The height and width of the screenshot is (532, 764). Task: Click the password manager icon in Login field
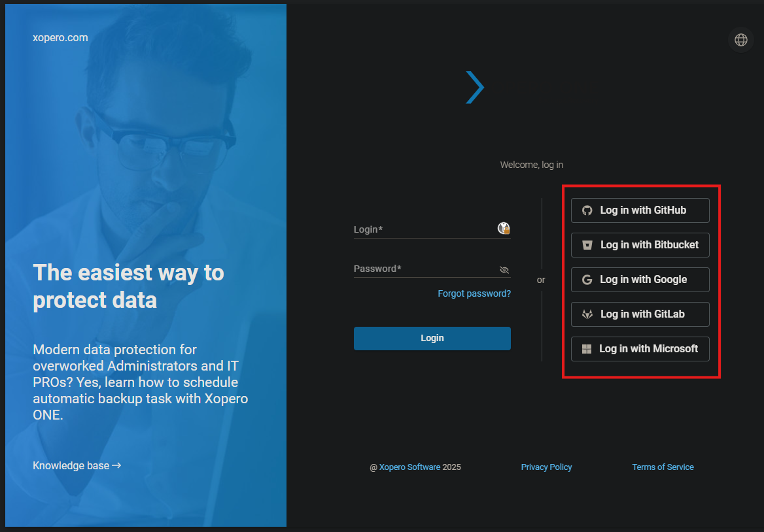(x=504, y=228)
